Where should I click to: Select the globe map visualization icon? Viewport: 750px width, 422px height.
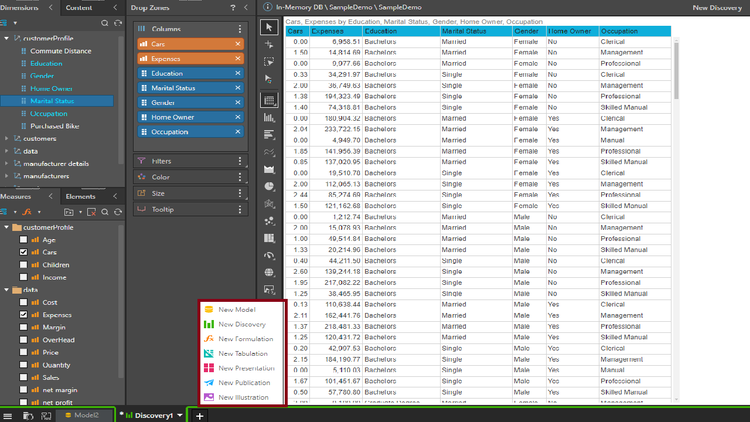pyautogui.click(x=269, y=272)
